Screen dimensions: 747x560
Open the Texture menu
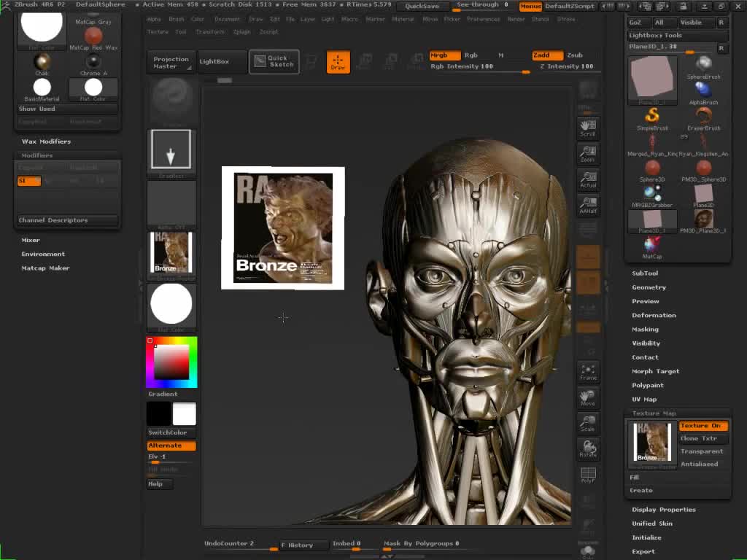tap(158, 32)
